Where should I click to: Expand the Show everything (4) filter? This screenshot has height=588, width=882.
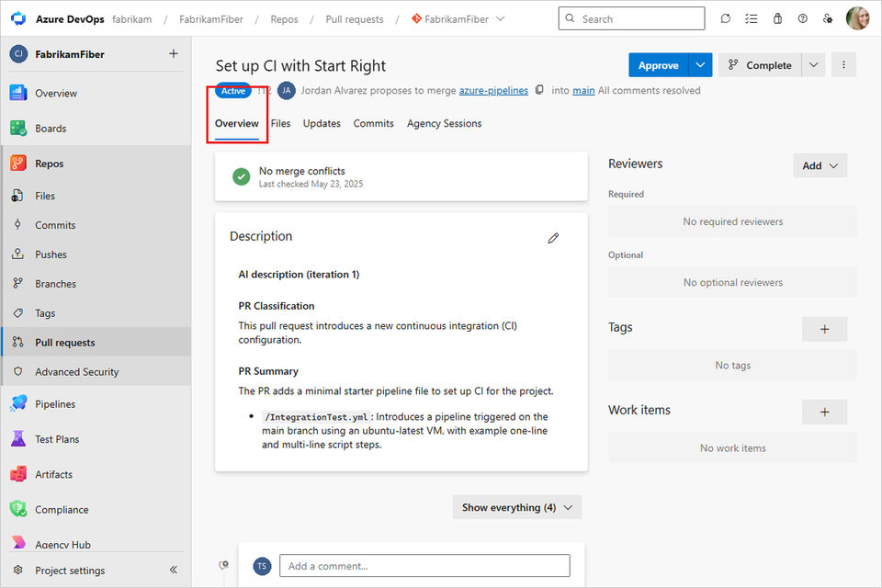tap(517, 507)
